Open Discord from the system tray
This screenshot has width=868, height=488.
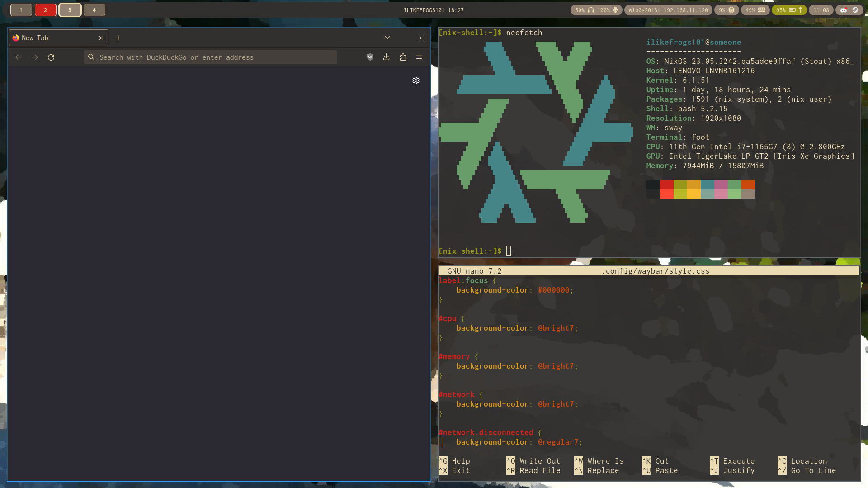click(843, 10)
